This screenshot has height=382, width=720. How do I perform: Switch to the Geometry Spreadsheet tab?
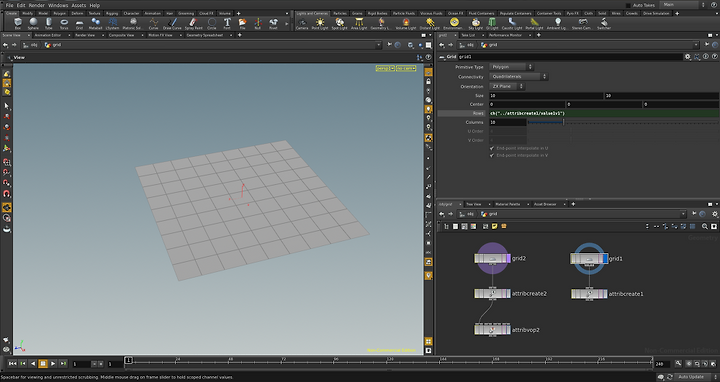206,35
